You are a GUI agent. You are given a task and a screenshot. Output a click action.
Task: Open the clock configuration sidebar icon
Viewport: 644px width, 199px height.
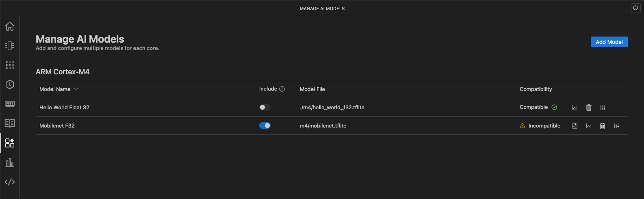point(10,84)
